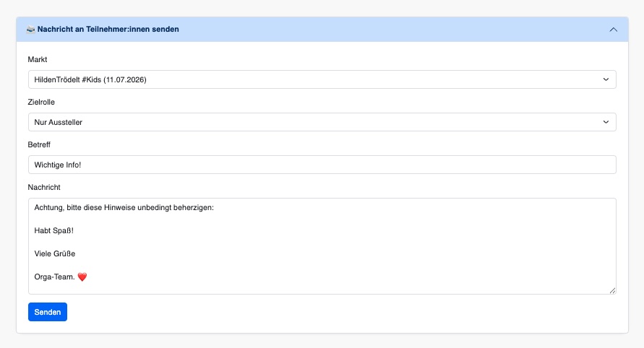Screen dimensions: 644x348
Task: Click the line 'Habt Spaß!' in message
Action: (53, 230)
